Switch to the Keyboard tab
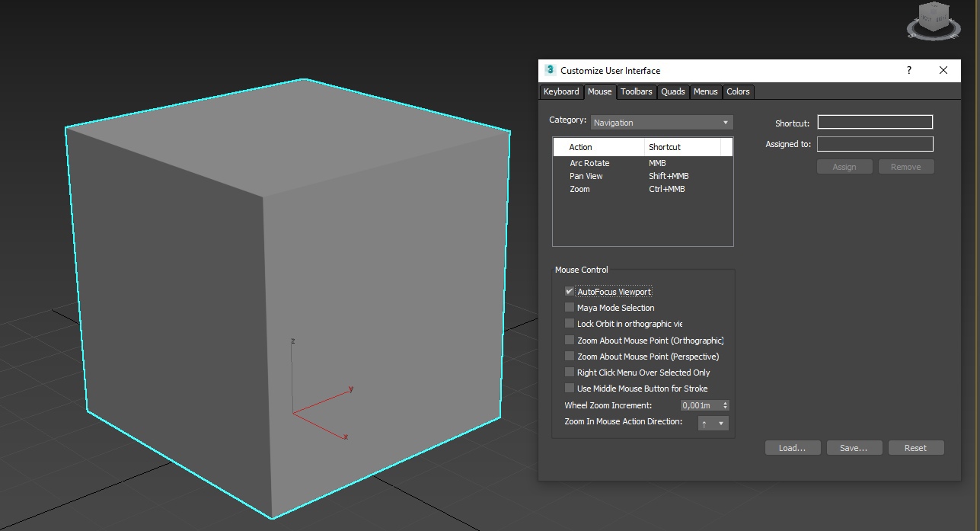Screen dimensions: 980x531 [561, 91]
